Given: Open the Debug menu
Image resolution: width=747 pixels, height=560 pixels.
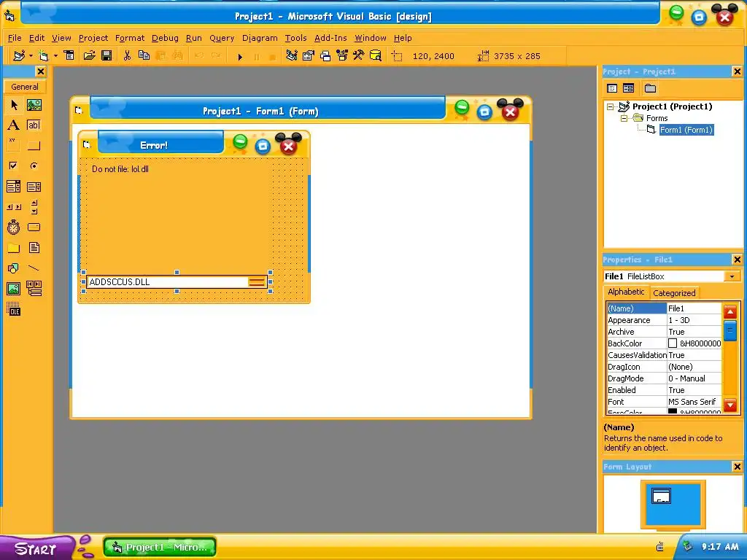Looking at the screenshot, I should (165, 38).
